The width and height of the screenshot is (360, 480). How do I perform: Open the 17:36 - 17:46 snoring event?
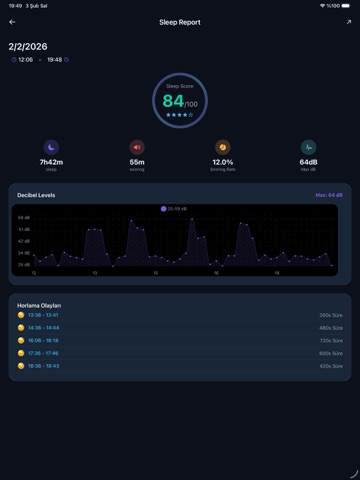click(180, 353)
